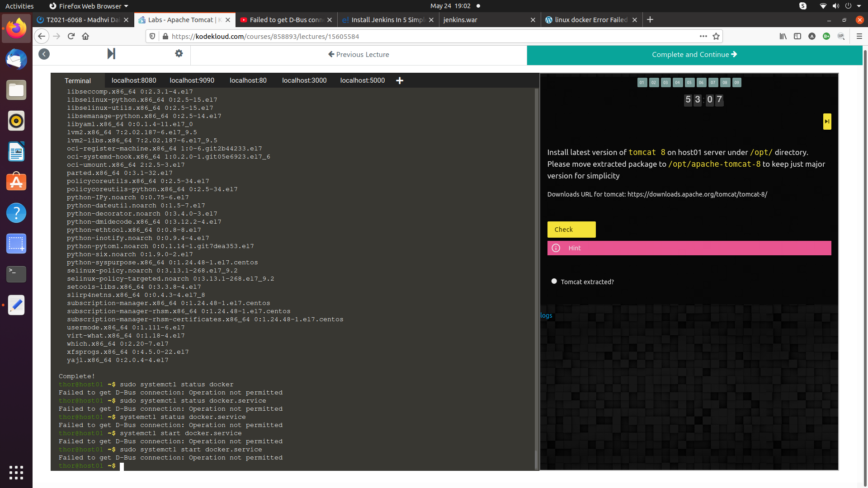Click Complete and Continue button

(x=694, y=55)
